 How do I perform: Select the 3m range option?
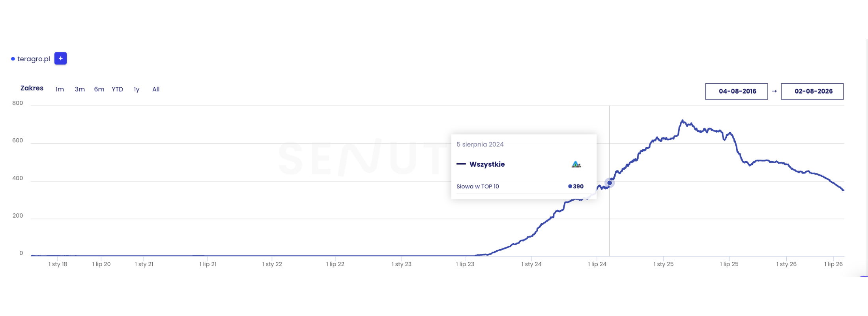pyautogui.click(x=80, y=89)
